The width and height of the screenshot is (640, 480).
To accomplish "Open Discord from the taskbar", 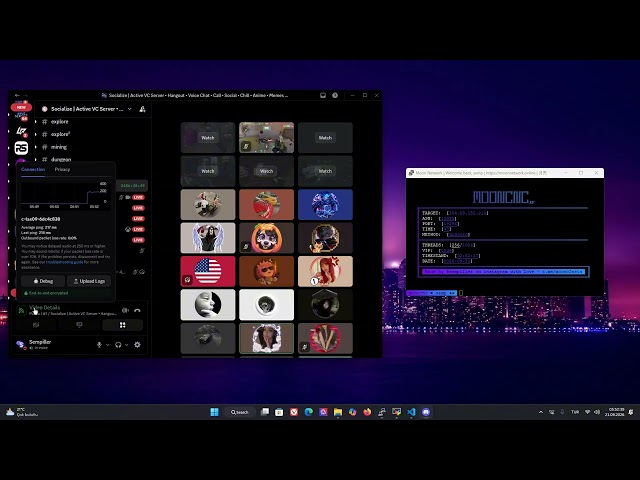I will tap(426, 412).
